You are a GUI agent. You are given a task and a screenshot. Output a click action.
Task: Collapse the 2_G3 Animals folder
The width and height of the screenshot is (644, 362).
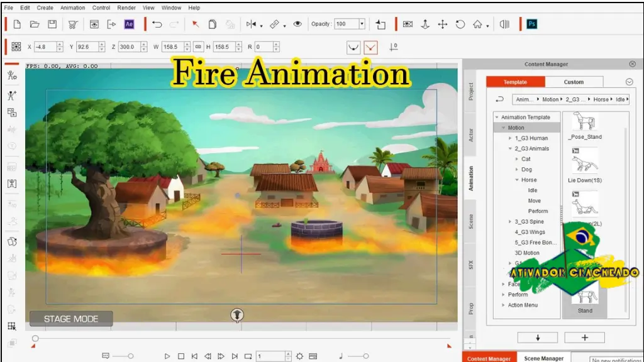510,148
